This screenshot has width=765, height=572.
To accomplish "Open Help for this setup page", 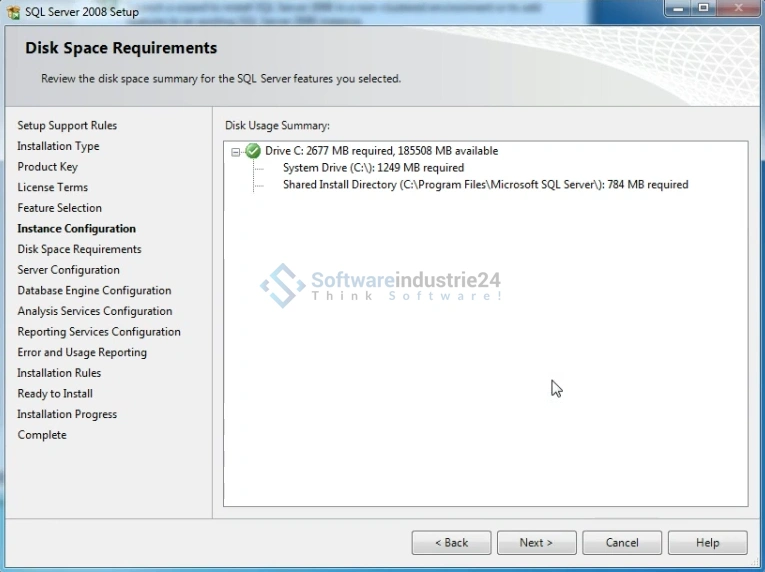I will (707, 542).
